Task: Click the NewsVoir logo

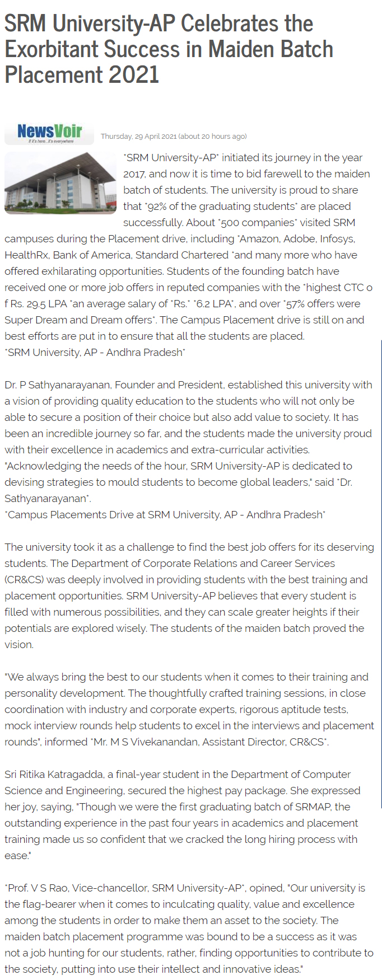Action: point(49,133)
